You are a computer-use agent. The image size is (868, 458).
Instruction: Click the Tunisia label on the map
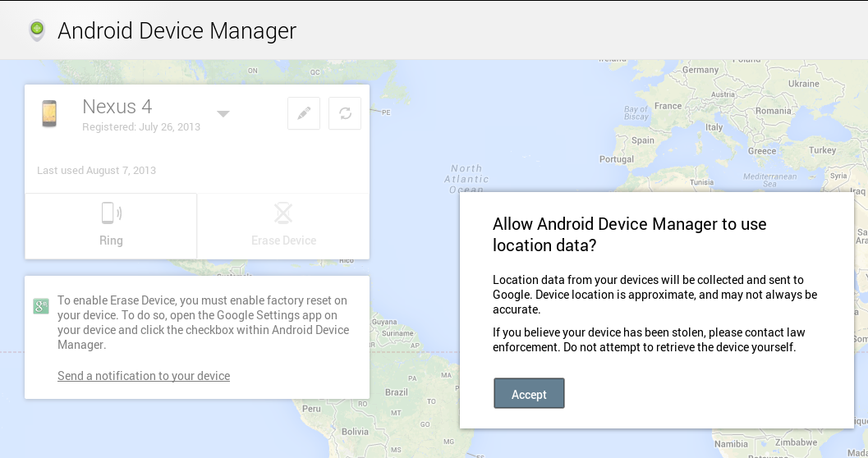point(701,182)
